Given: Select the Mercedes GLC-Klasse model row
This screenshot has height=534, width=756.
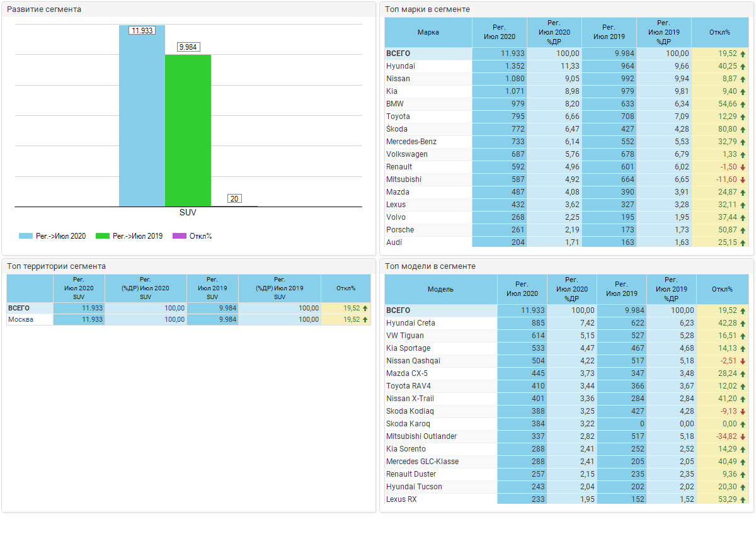Looking at the screenshot, I should (566, 462).
